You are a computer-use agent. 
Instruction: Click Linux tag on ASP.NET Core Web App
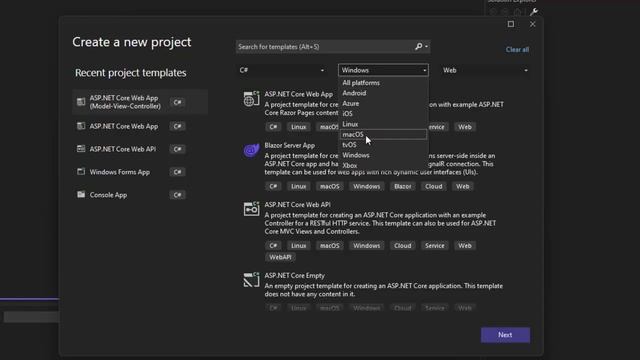coord(298,127)
